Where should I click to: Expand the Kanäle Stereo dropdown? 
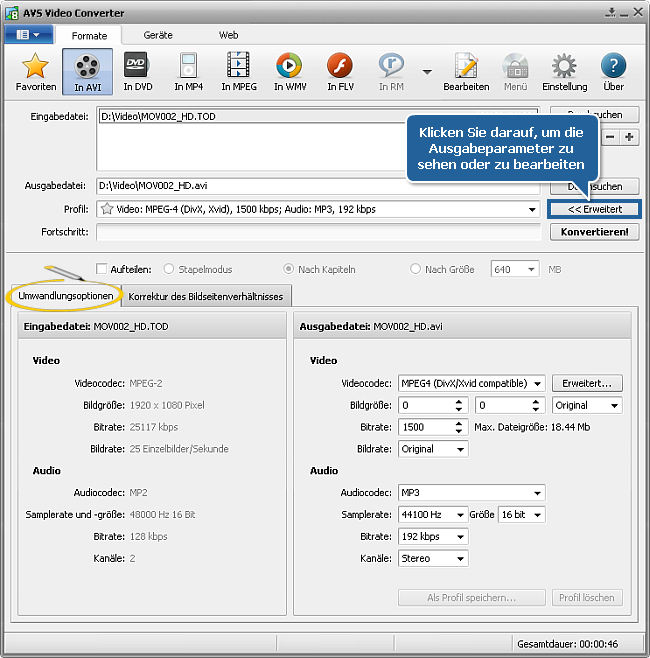pyautogui.click(x=459, y=558)
